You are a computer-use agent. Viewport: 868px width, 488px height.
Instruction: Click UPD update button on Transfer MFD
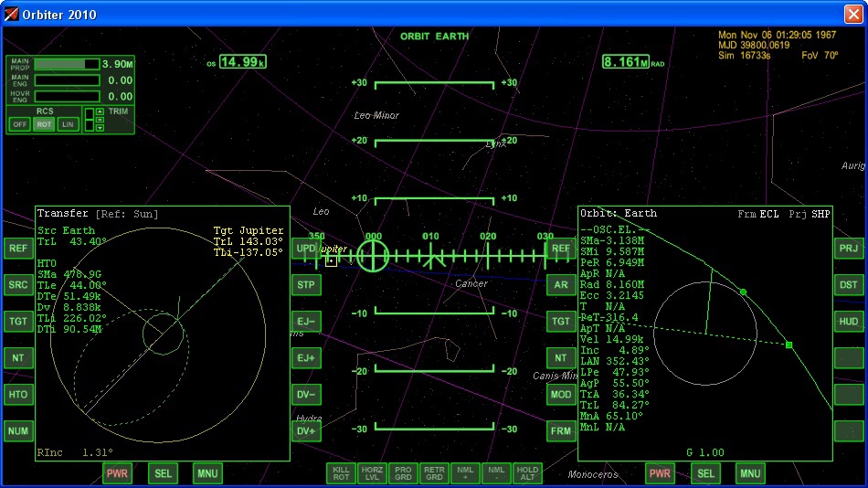[x=306, y=249]
